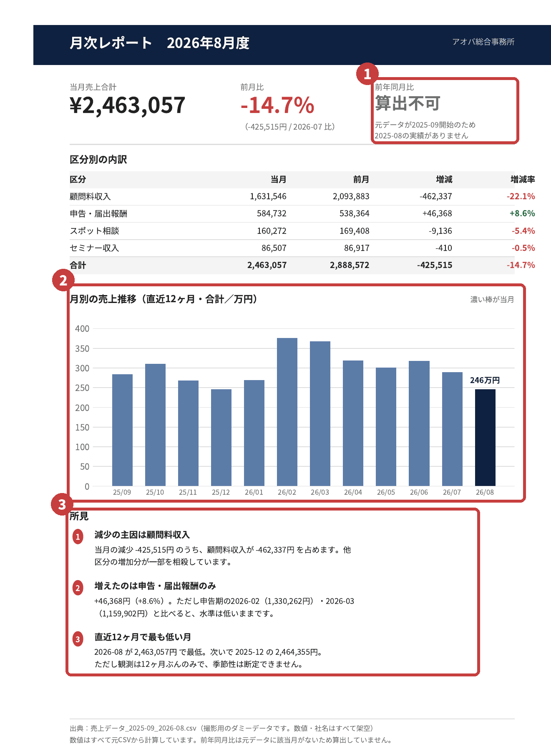Click the 算出不可 year-over-year value

click(408, 103)
